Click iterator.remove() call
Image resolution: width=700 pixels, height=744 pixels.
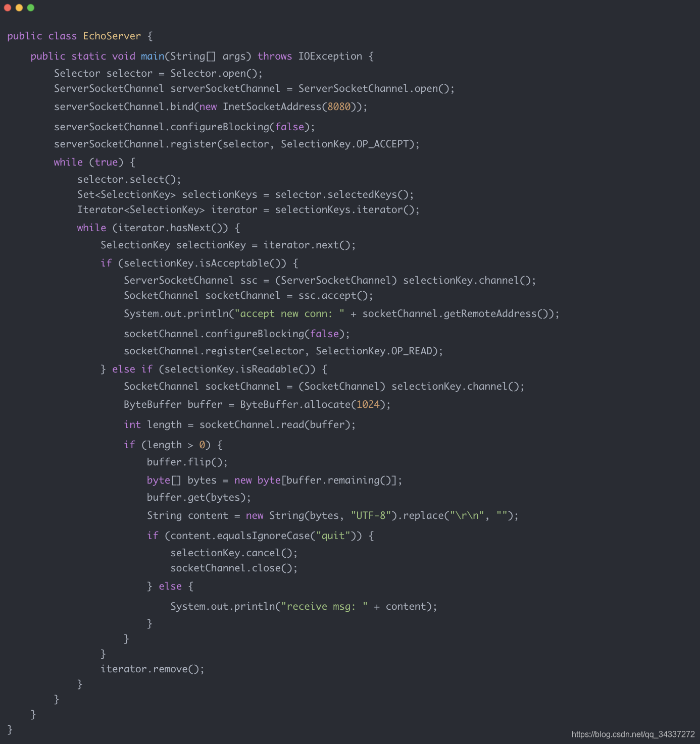click(153, 669)
